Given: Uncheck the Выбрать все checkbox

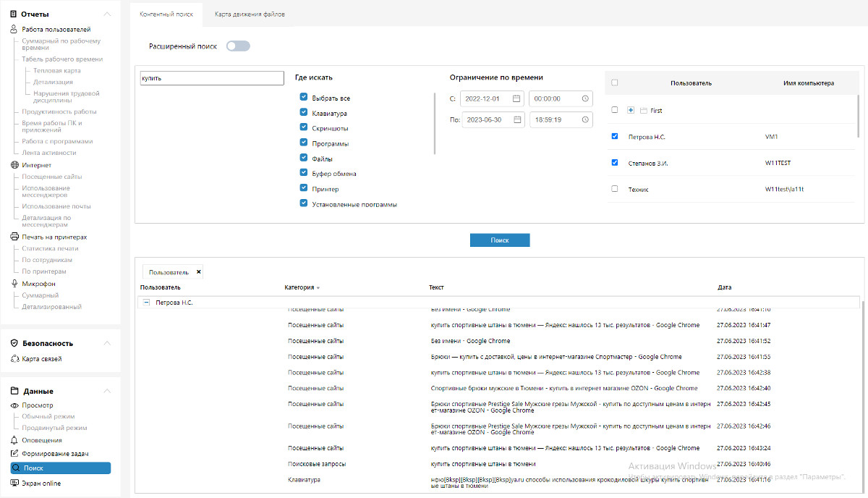Looking at the screenshot, I should click(x=304, y=98).
